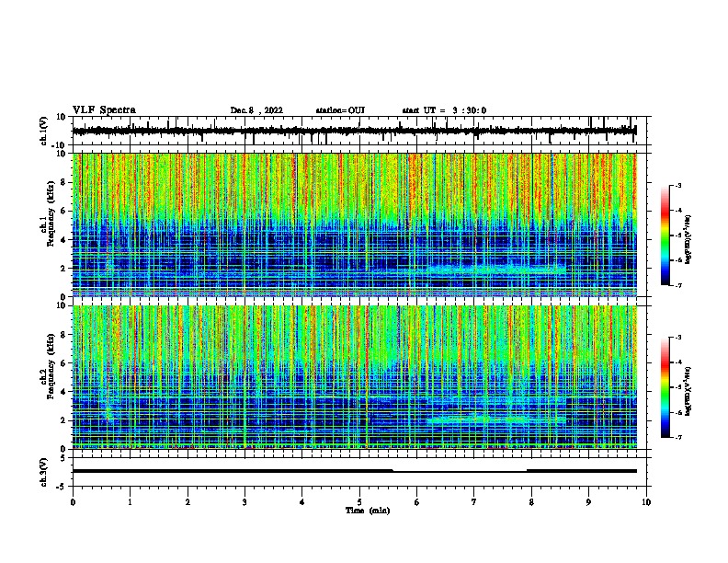Screen dimensions: 728x563
Task: Click the "station=OUI" header label
Action: click(x=340, y=110)
